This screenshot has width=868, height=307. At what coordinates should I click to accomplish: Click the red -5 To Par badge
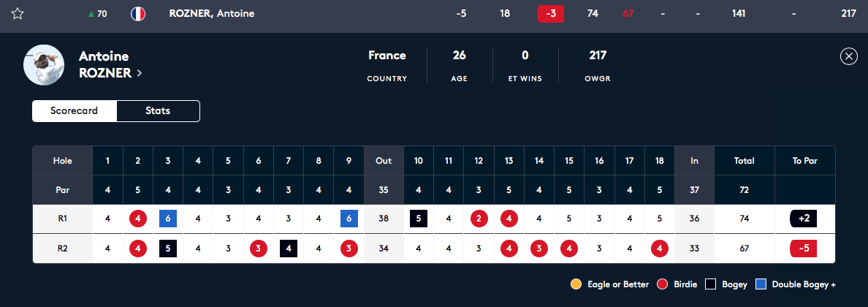pyautogui.click(x=803, y=249)
